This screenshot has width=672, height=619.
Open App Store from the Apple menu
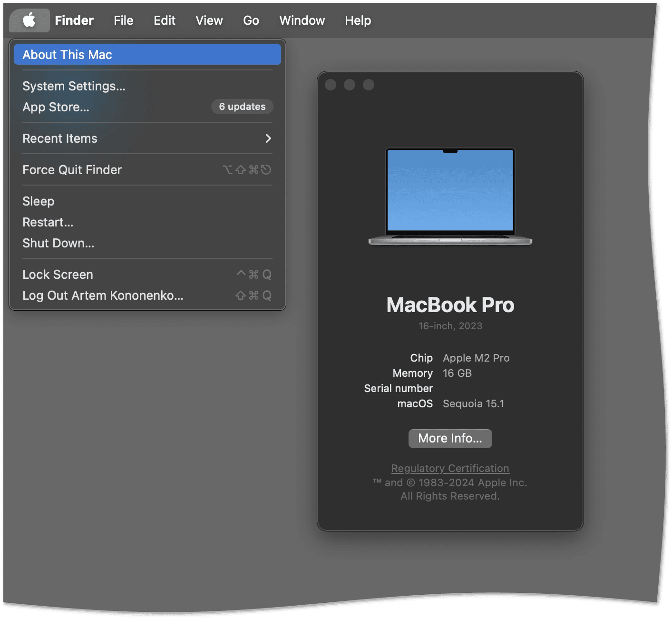[56, 107]
